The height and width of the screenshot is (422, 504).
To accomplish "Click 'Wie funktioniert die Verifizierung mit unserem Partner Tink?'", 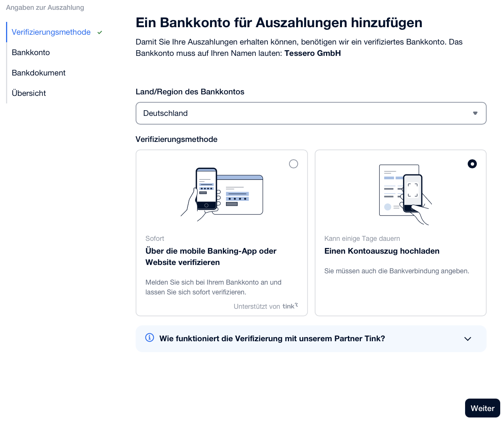I will 272,339.
